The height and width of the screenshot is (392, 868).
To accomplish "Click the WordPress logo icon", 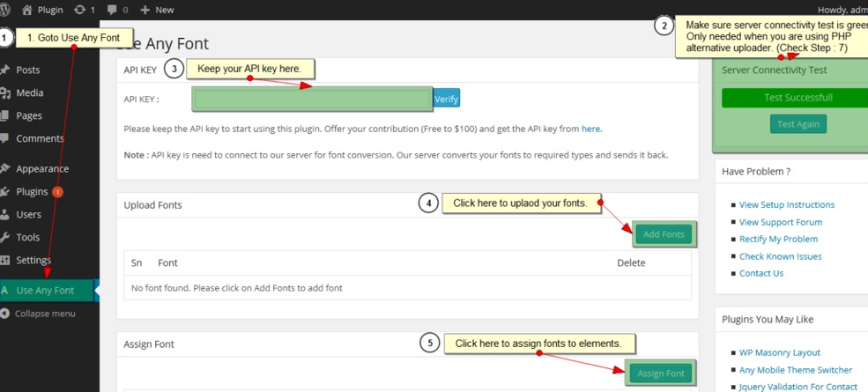I will pyautogui.click(x=4, y=10).
